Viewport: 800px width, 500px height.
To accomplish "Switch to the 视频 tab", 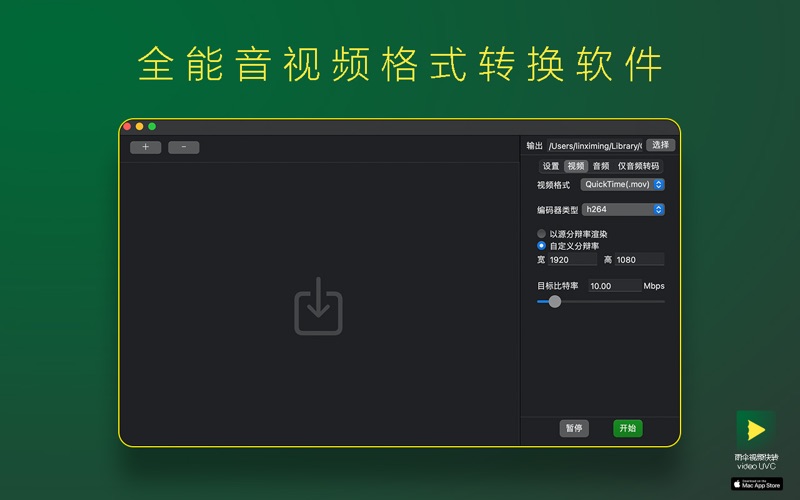I will coord(576,166).
